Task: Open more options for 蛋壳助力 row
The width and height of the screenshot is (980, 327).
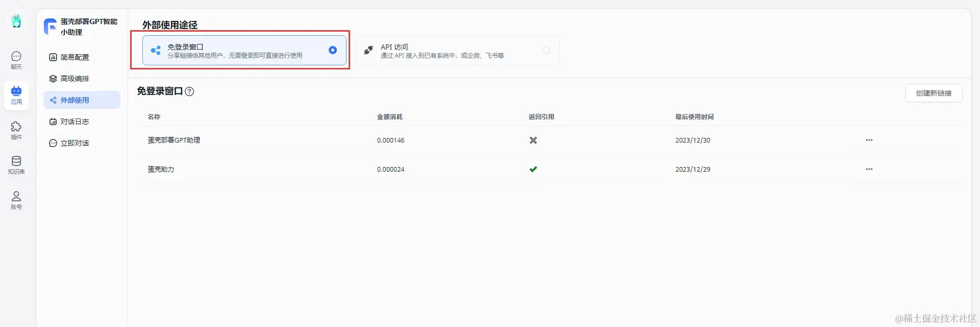Action: (869, 169)
